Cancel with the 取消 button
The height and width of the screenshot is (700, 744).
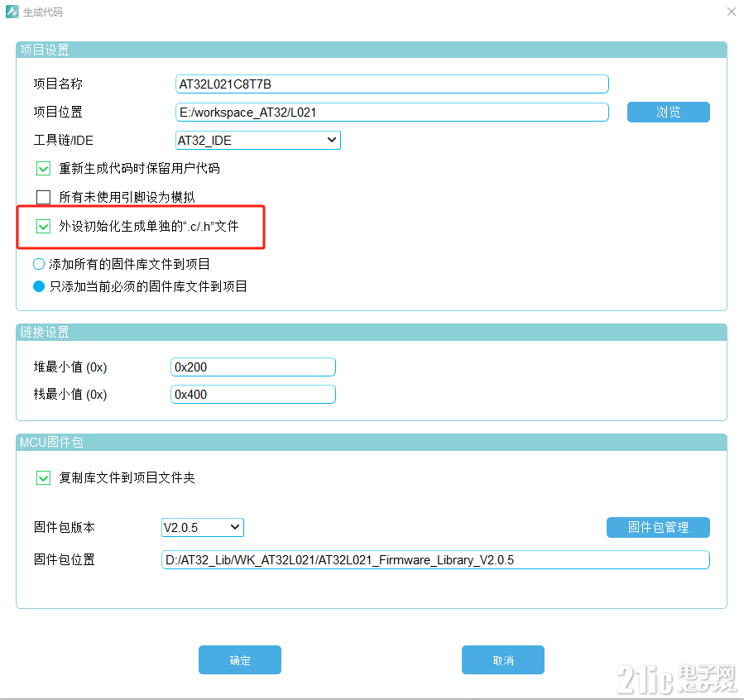coord(503,659)
